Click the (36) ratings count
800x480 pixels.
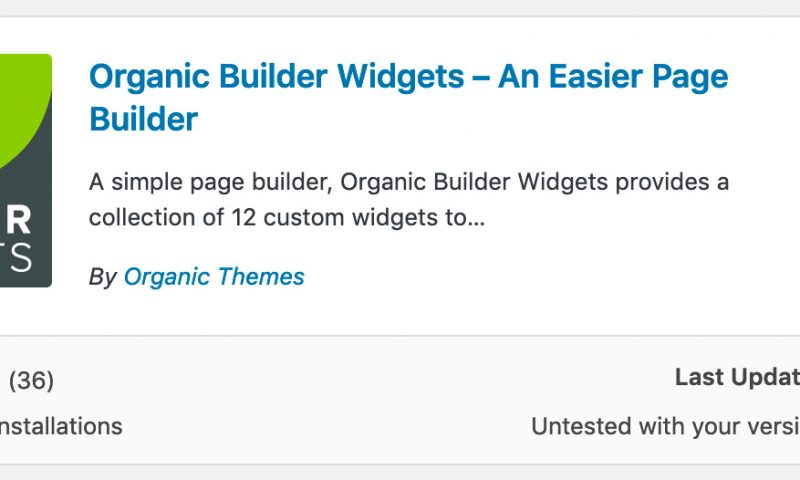click(x=31, y=381)
